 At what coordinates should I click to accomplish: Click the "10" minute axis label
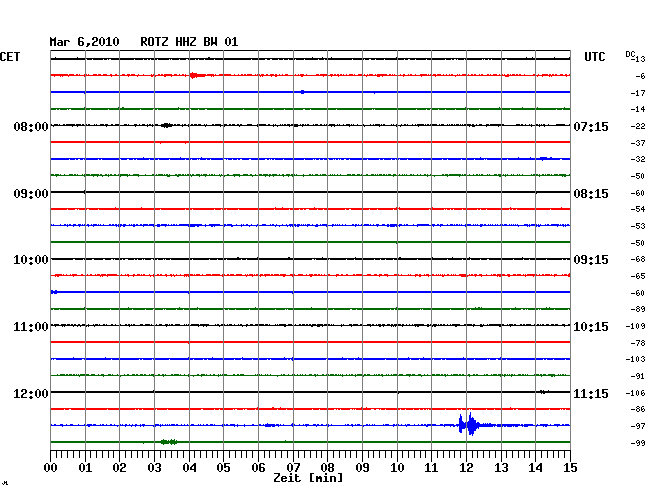[397, 468]
